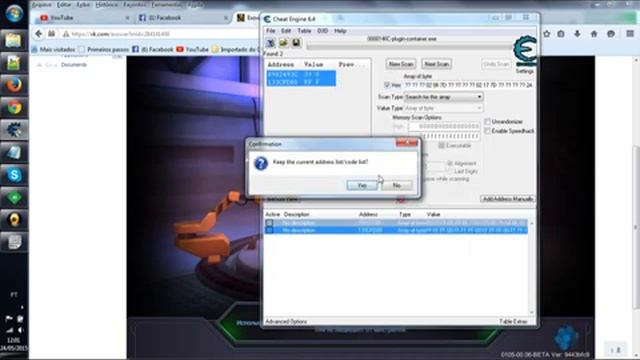Open the green diamond taskbar app
The image size is (640, 360).
14,198
